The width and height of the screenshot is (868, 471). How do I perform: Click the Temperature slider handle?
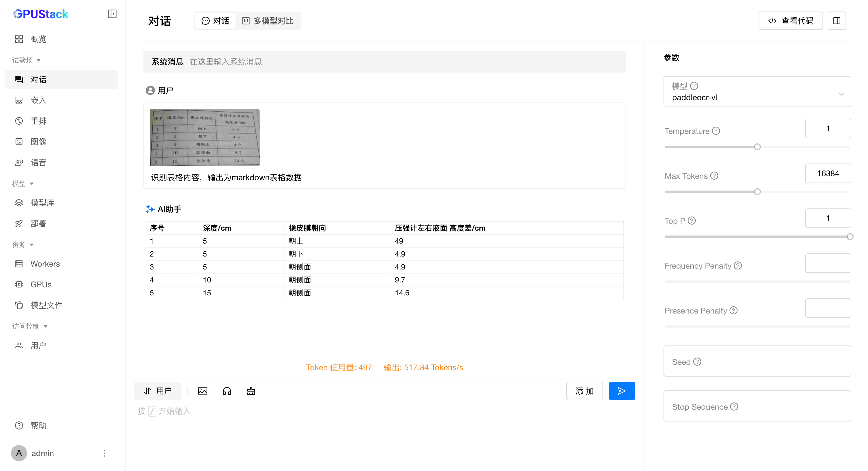coord(757,147)
